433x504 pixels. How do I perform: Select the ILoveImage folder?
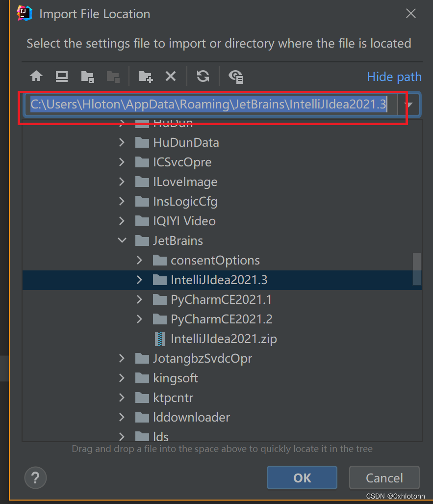(x=176, y=182)
